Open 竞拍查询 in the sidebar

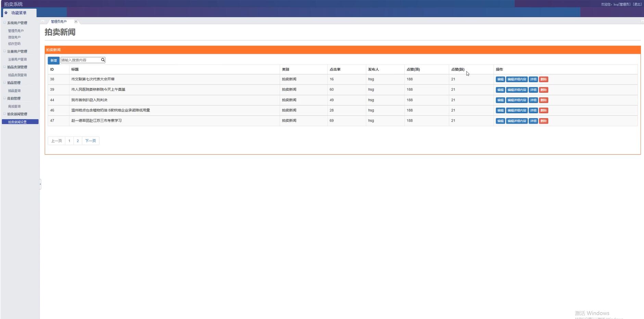(14, 107)
